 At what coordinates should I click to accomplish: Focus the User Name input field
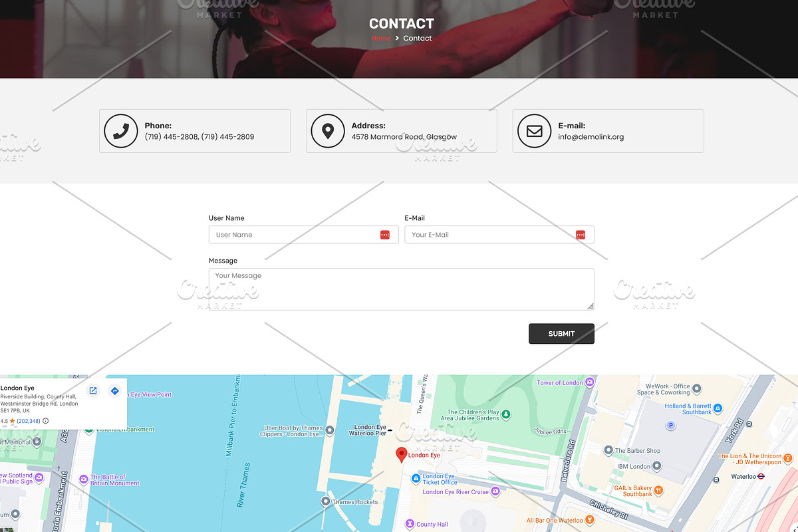[303, 235]
